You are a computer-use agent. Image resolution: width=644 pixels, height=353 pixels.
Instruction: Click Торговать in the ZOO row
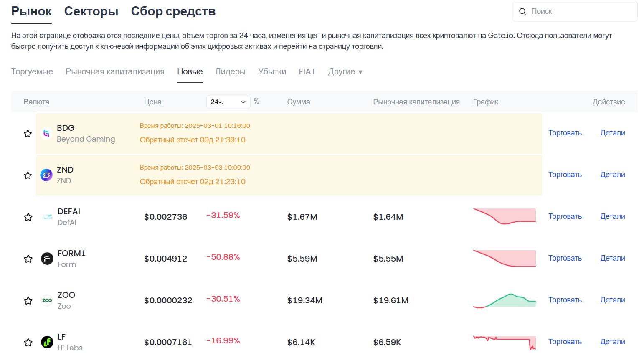click(565, 300)
